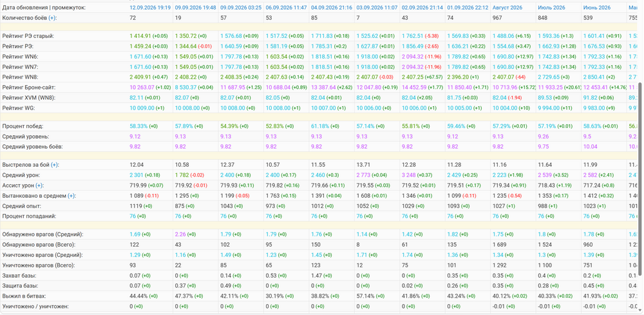Click the 58.33% win rate value
This screenshot has height=315, width=644.
point(138,126)
